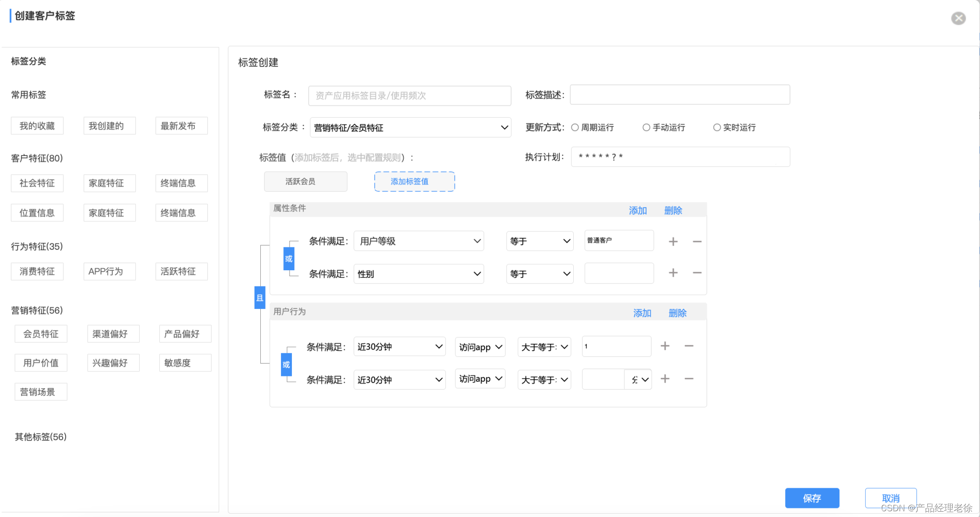Click plus icon on first 近30分钟 row

click(665, 346)
